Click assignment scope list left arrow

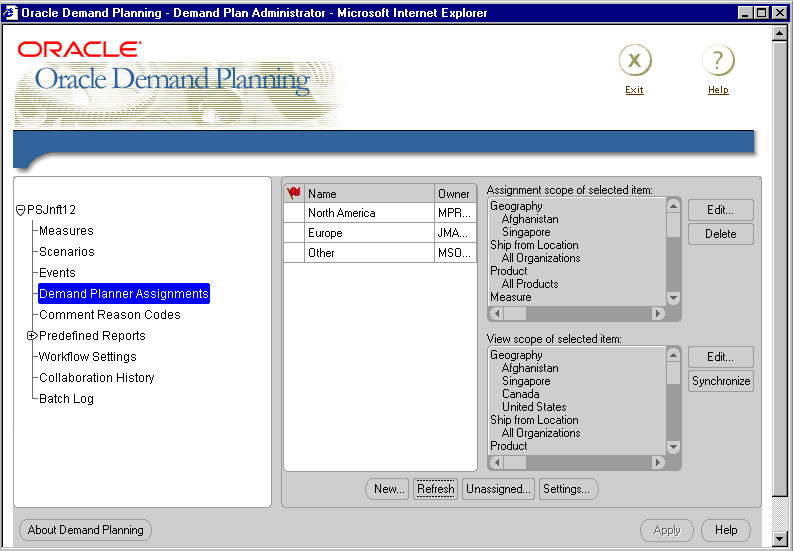tap(497, 314)
